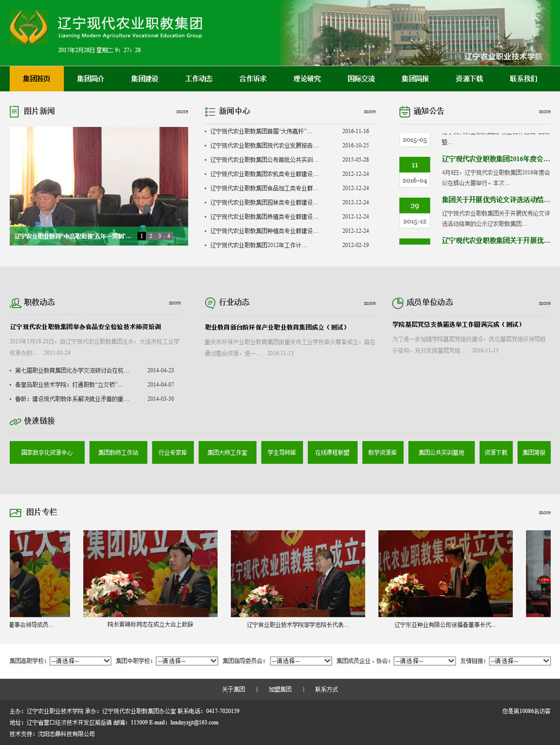
Task: Open article on 食品安全检验技术师资培训
Action: (85, 327)
